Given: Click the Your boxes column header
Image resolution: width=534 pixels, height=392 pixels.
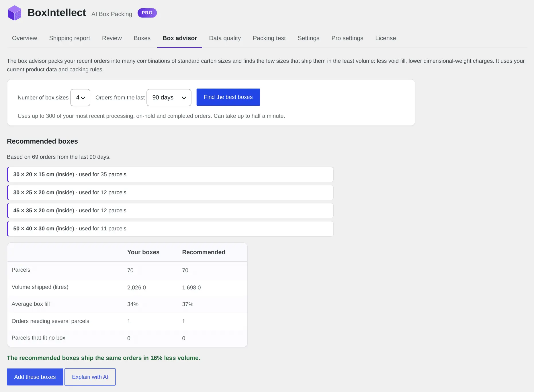Looking at the screenshot, I should 143,252.
